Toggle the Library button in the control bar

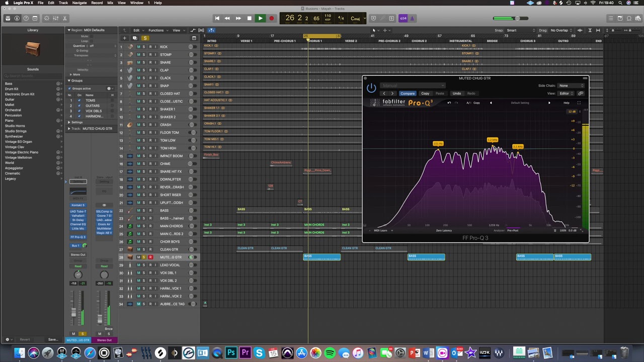coord(8,18)
